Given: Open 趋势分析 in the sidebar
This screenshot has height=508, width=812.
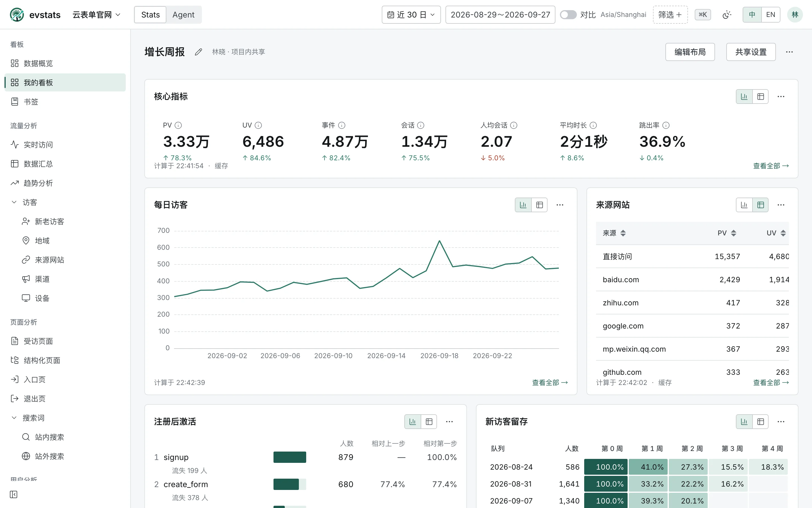Looking at the screenshot, I should [x=65, y=183].
